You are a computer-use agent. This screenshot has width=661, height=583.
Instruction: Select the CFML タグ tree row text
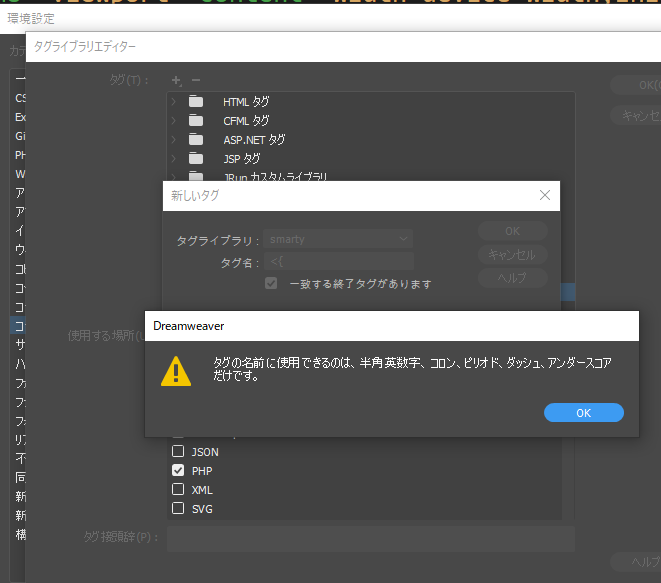246,121
